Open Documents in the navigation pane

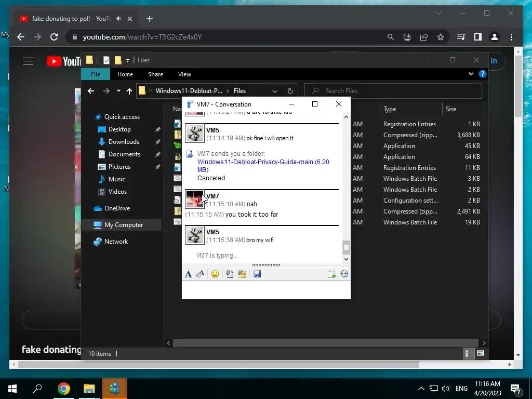124,154
